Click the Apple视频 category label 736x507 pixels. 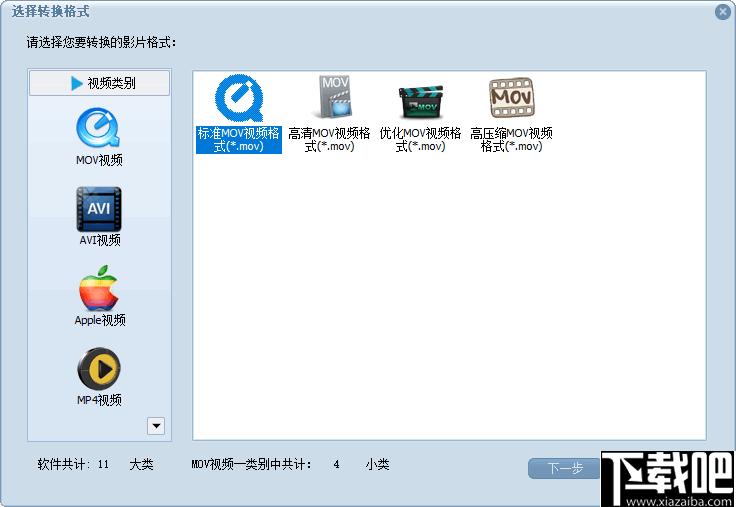[100, 320]
